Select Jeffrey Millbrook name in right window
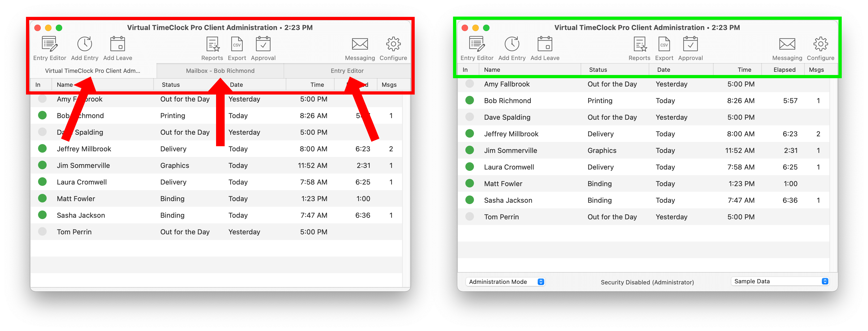This screenshot has width=868, height=331. pos(511,134)
